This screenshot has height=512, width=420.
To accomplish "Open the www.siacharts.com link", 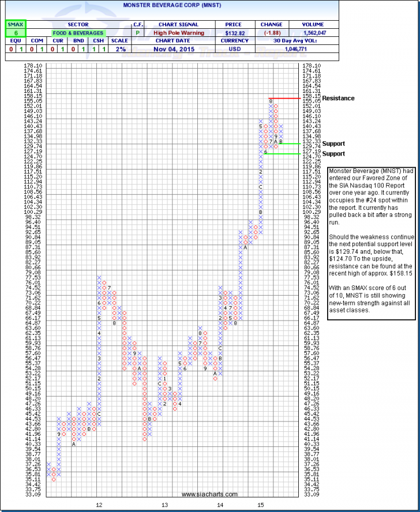I will coord(209,494).
